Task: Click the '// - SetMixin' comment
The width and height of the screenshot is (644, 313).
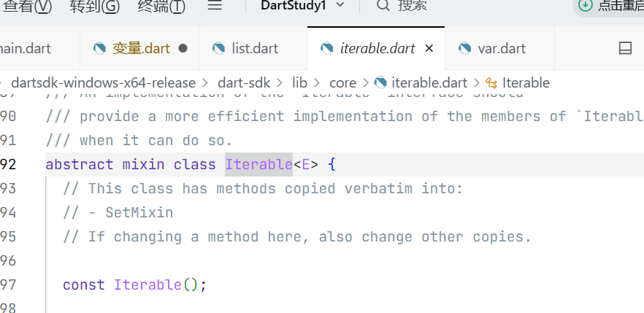Action: coord(118,213)
